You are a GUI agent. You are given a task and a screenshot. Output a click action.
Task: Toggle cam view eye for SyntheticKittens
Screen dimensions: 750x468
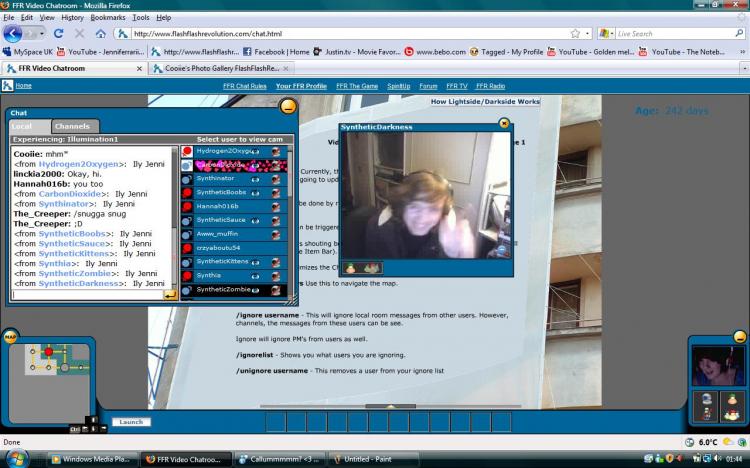[x=257, y=262]
